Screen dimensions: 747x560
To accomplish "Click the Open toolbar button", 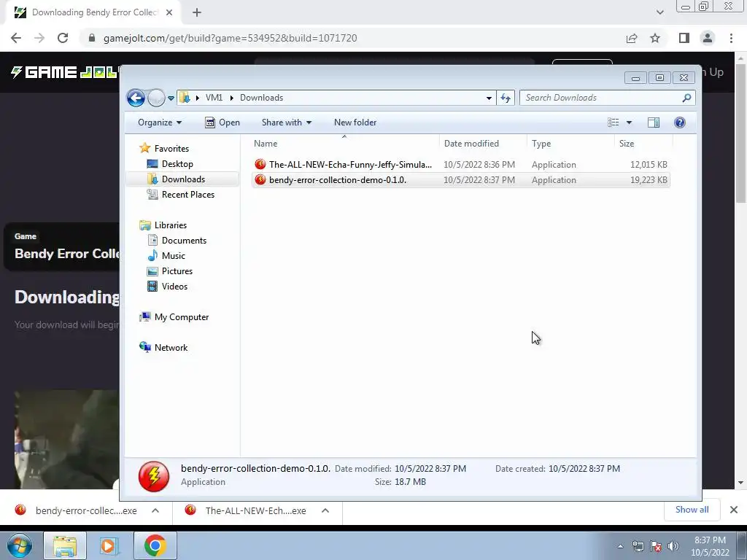I will (222, 122).
